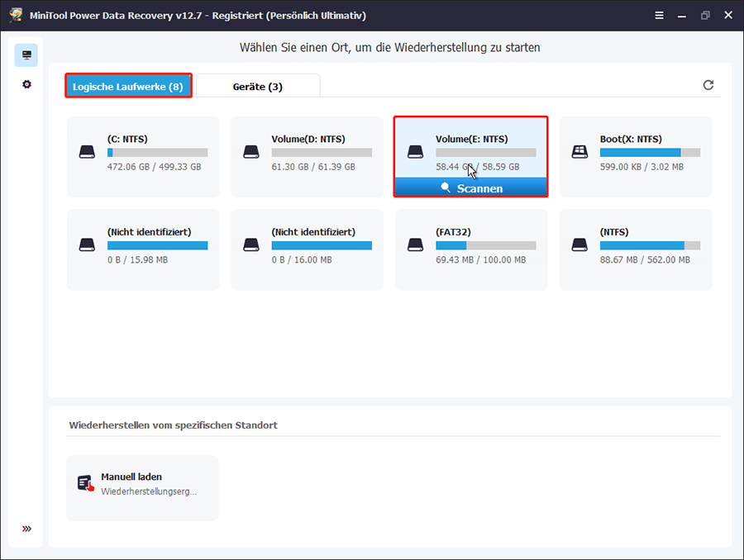Expand the collapsed sidebar with the arrows
Image resolution: width=744 pixels, height=560 pixels.
click(26, 529)
